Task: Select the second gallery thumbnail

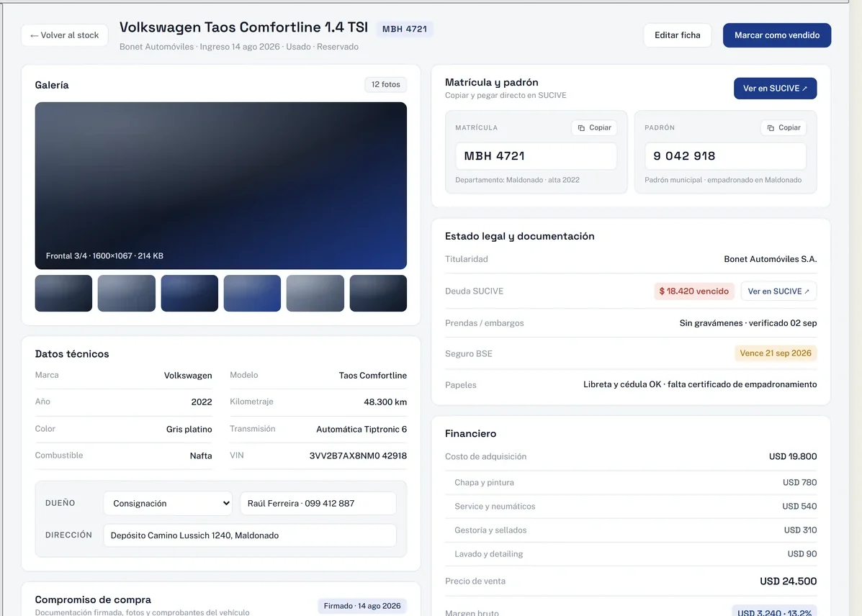Action: 127,294
